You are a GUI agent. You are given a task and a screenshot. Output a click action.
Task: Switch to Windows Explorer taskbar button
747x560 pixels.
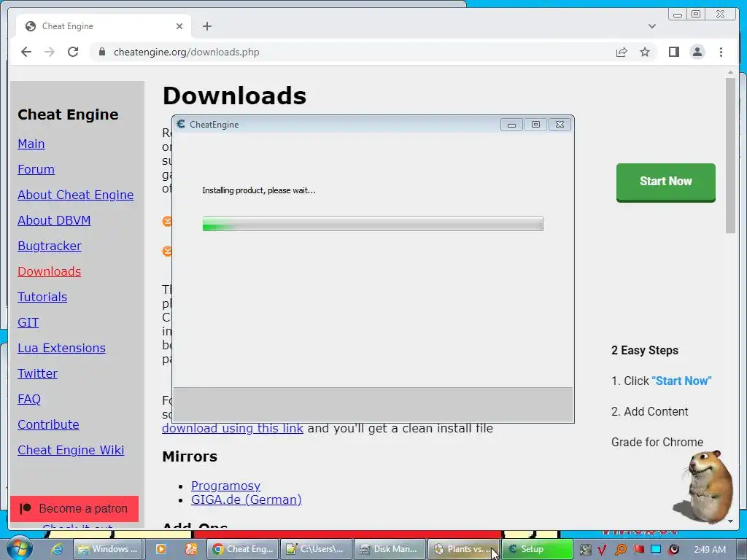108,549
